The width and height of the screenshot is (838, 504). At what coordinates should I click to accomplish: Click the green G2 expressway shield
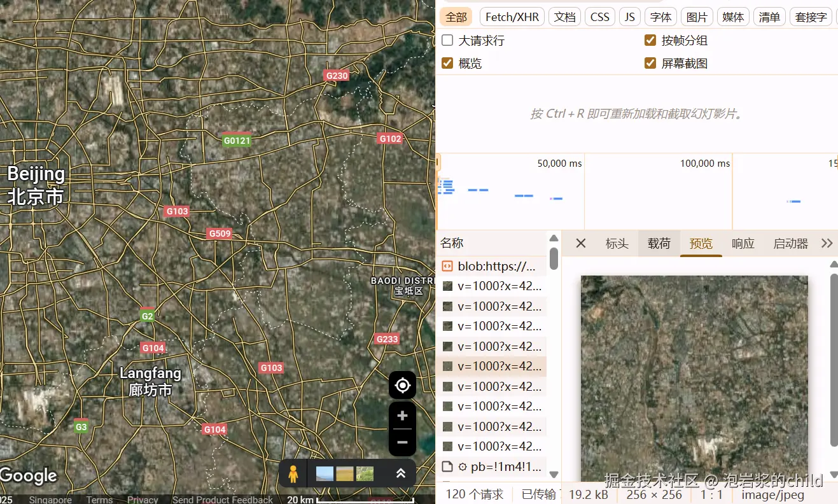[147, 316]
